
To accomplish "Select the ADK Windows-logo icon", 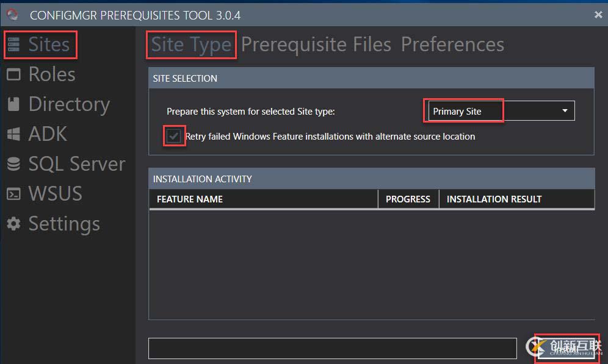I will point(14,134).
